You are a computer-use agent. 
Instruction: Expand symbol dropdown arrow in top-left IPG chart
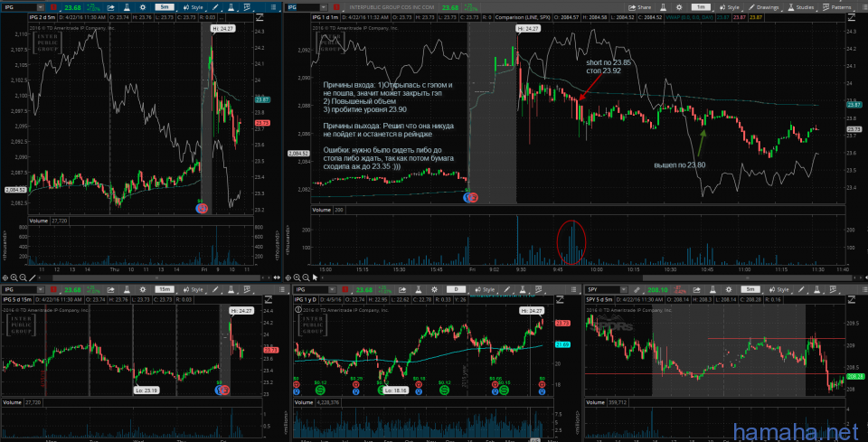pyautogui.click(x=41, y=8)
